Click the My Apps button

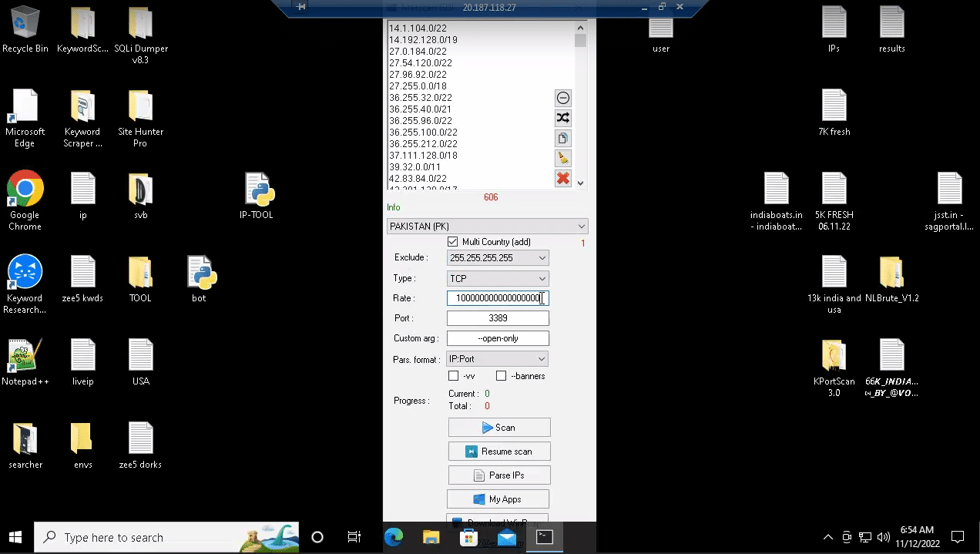(498, 499)
